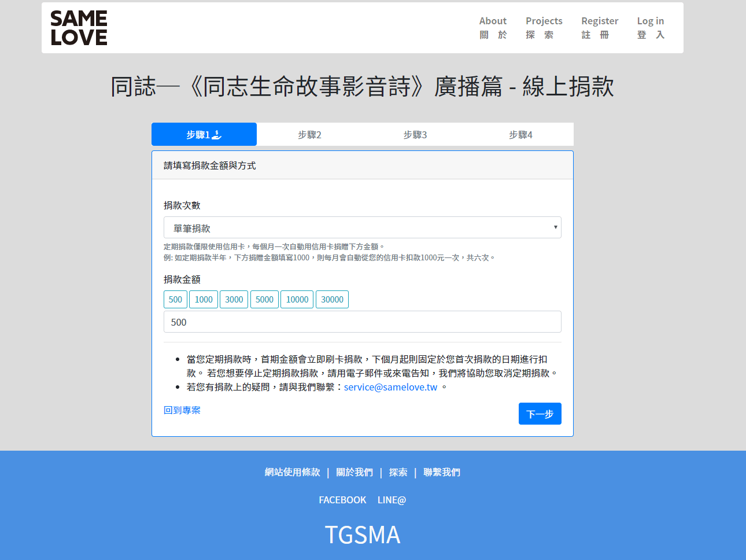This screenshot has width=746, height=560.
Task: Click the 回到專案 link
Action: point(182,410)
